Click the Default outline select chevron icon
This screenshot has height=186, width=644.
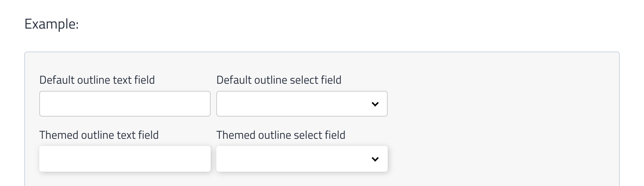pyautogui.click(x=375, y=104)
